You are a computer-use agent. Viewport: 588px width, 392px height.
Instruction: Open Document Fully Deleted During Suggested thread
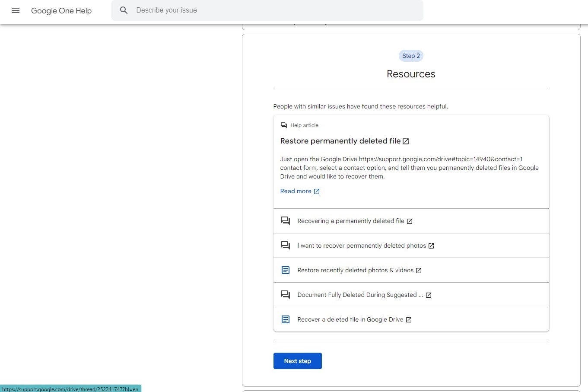click(360, 295)
